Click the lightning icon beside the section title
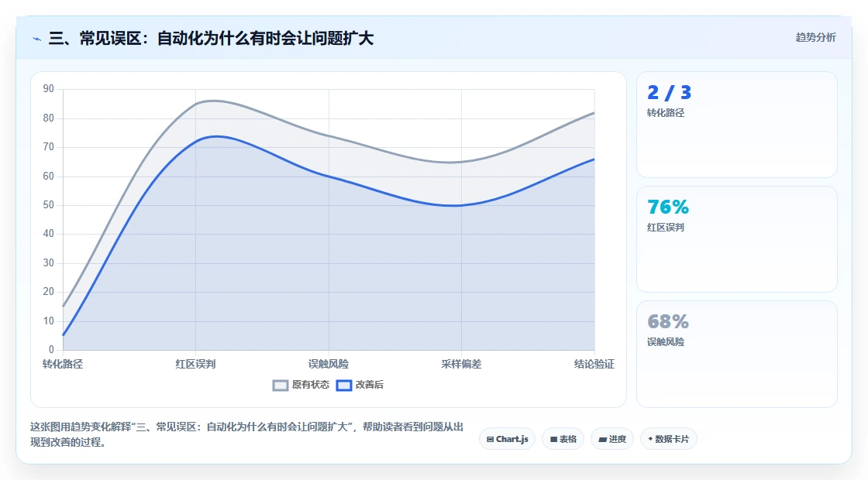868x480 pixels. click(37, 39)
